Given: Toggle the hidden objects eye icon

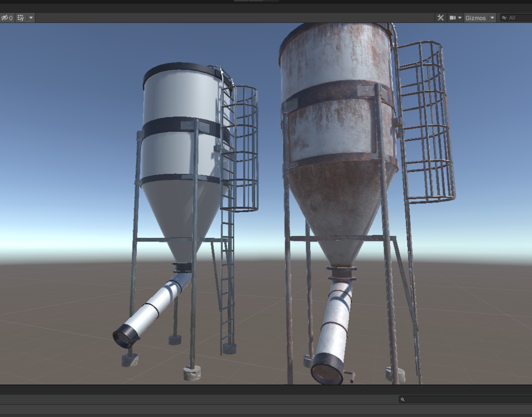Looking at the screenshot, I should (x=5, y=18).
